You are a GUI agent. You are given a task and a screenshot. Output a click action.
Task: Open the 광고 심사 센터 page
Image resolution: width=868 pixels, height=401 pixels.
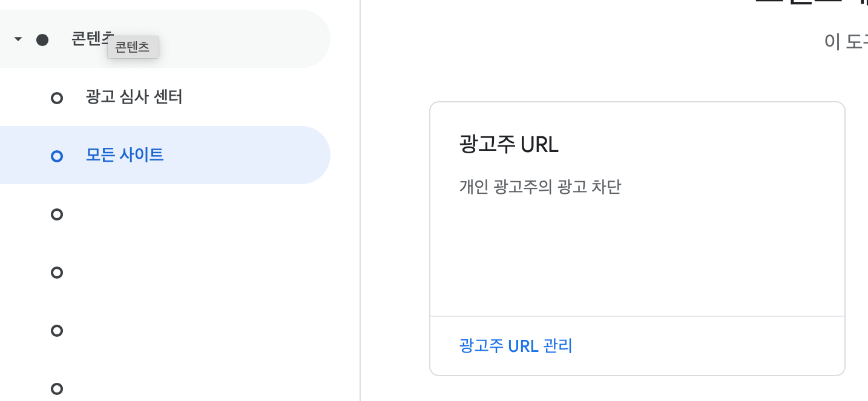[133, 97]
